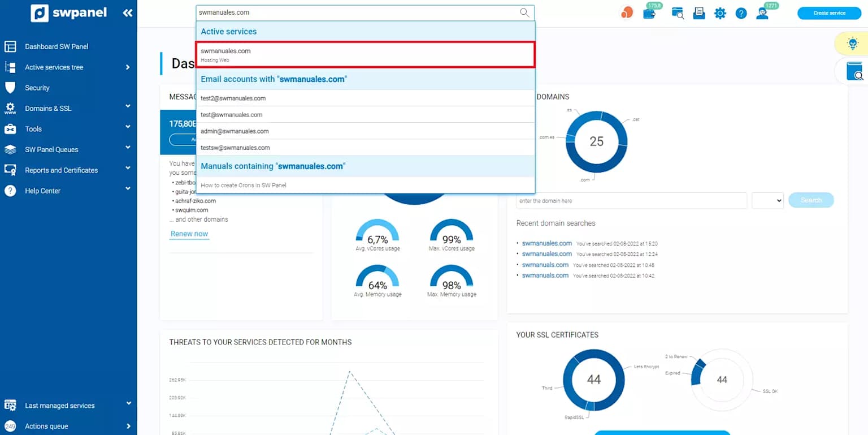Open swmanuales.com searched at 12:24
Image resolution: width=868 pixels, height=435 pixels.
point(546,254)
